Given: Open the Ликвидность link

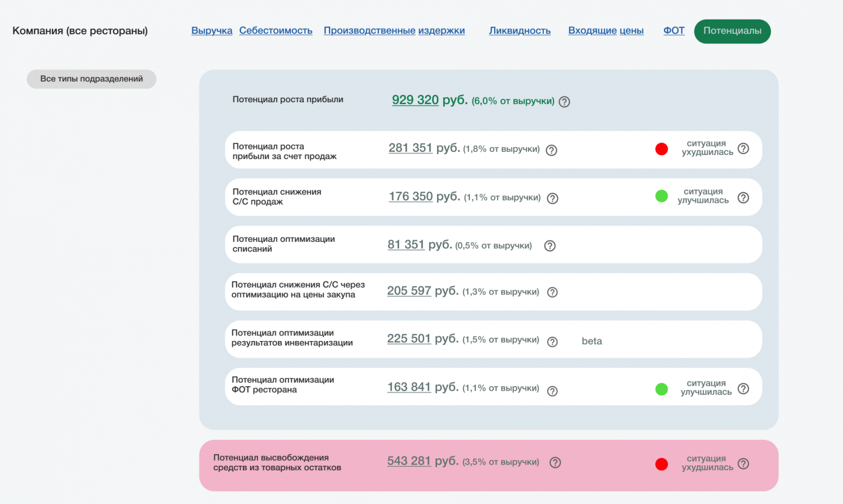Looking at the screenshot, I should point(519,31).
